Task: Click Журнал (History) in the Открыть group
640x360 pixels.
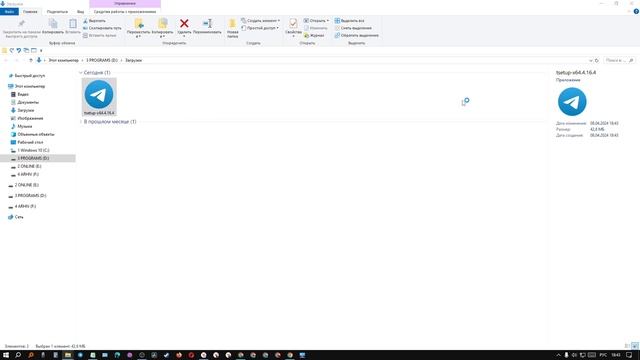Action: [x=314, y=36]
